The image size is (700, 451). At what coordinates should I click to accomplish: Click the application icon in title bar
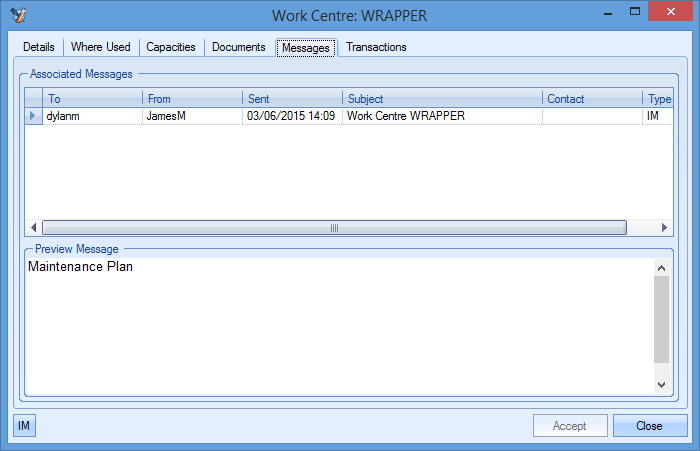coord(17,15)
